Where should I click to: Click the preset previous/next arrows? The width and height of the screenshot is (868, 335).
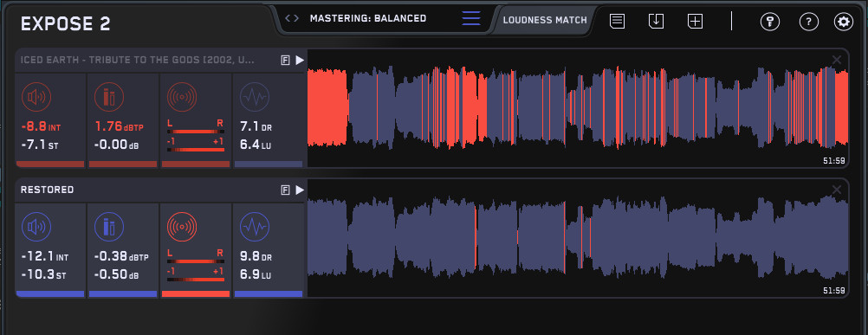point(292,18)
